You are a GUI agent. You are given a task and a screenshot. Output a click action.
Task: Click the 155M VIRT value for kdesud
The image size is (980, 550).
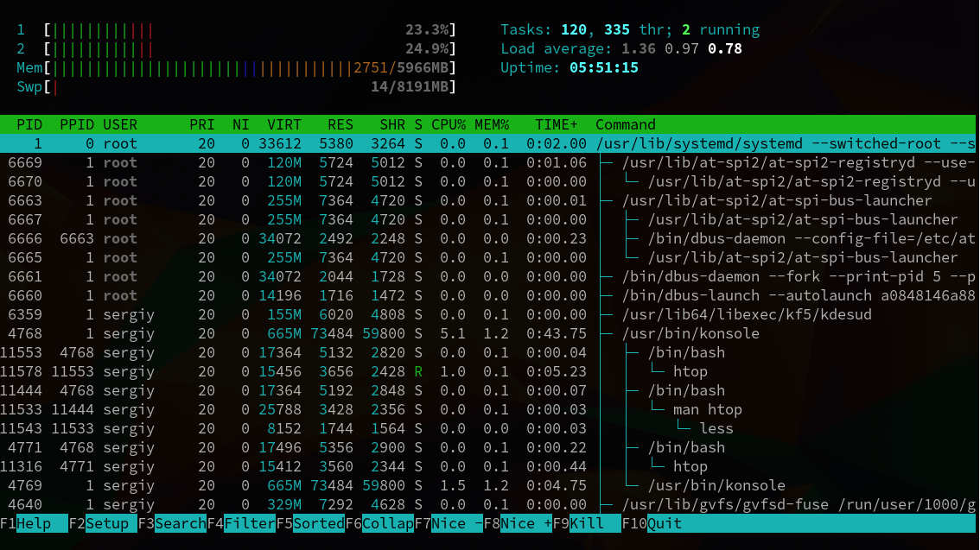(283, 314)
